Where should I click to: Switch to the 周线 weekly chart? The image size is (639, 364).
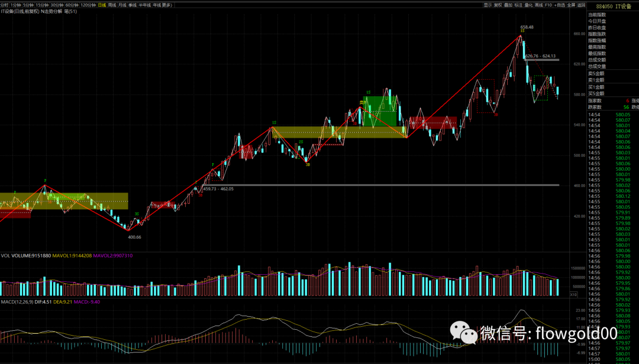(112, 5)
